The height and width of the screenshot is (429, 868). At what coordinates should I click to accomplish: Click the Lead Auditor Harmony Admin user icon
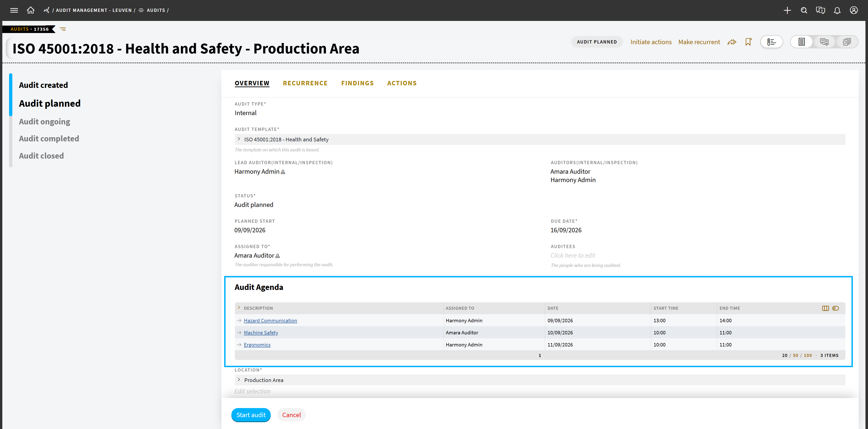click(283, 172)
